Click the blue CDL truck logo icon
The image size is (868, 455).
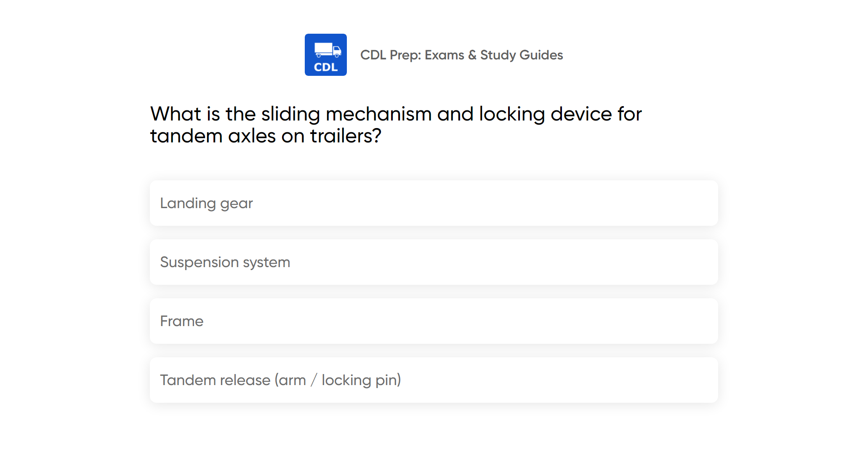(325, 55)
